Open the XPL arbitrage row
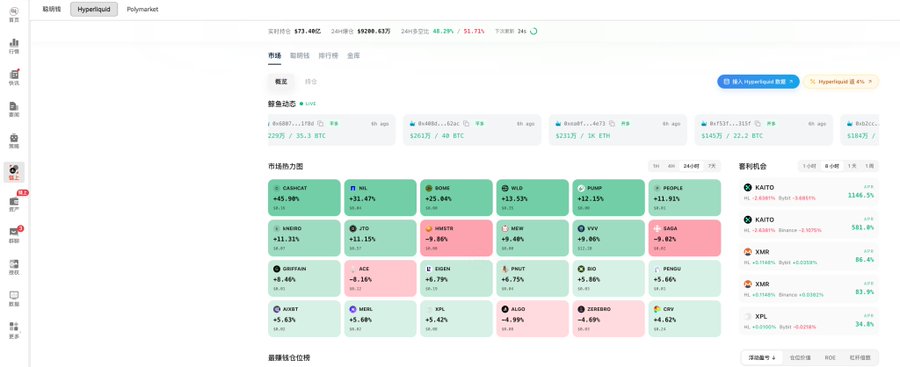Image resolution: width=900 pixels, height=367 pixels. (x=809, y=322)
